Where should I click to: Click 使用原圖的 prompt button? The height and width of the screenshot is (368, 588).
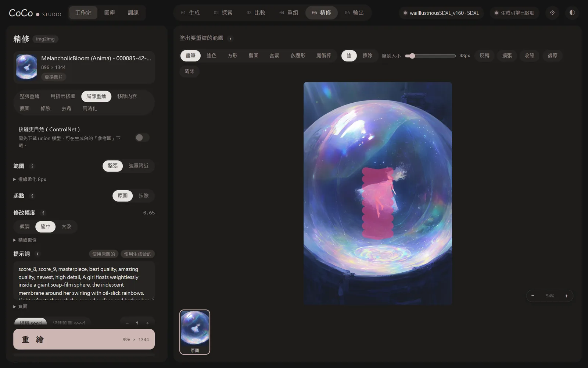(104, 254)
